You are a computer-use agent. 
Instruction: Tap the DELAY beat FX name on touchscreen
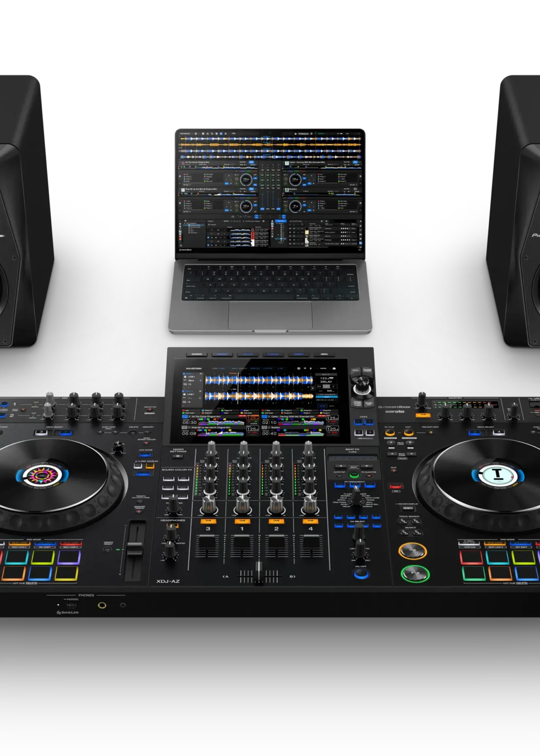326,382
